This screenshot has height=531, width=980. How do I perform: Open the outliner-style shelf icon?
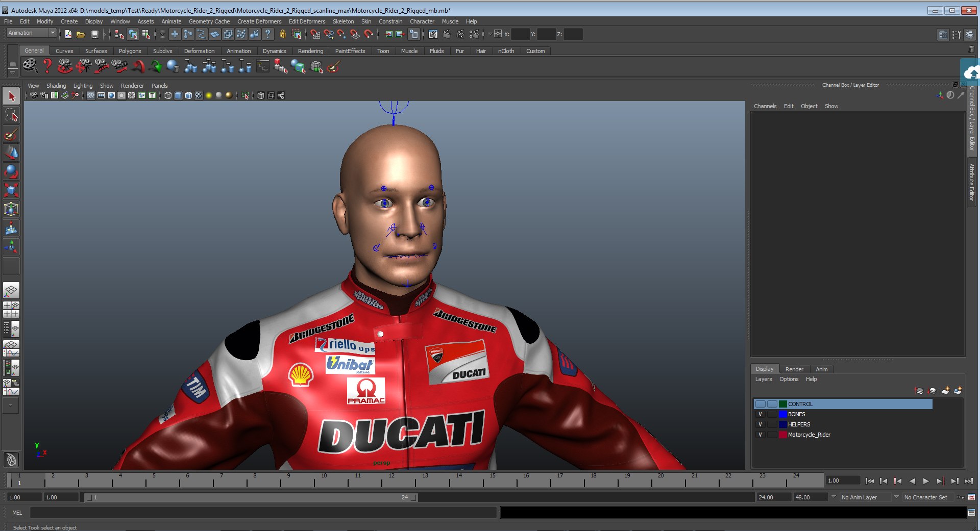tap(262, 66)
